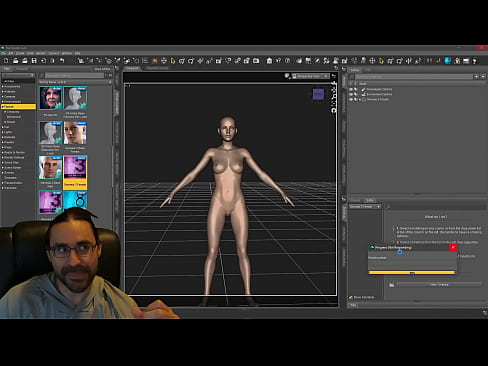This screenshot has width=488, height=366.
Task: Select the yellow highlighted category in content tree
Action: [19, 107]
